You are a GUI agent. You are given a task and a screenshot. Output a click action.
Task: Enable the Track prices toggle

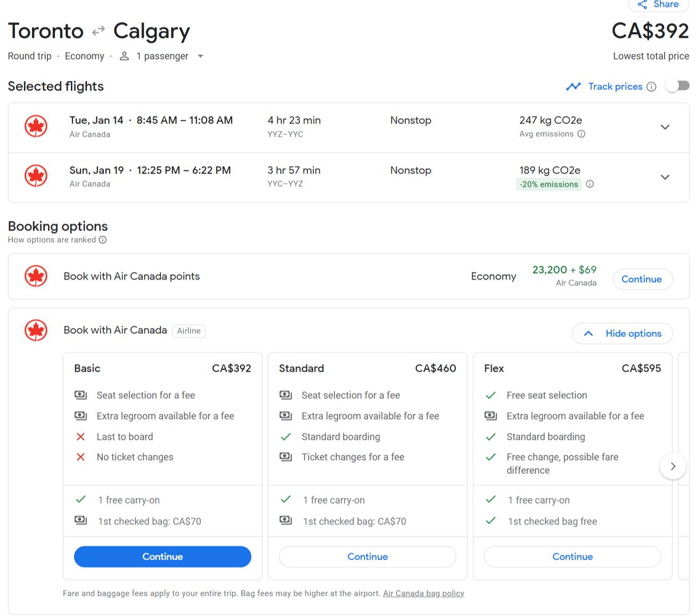click(x=677, y=86)
